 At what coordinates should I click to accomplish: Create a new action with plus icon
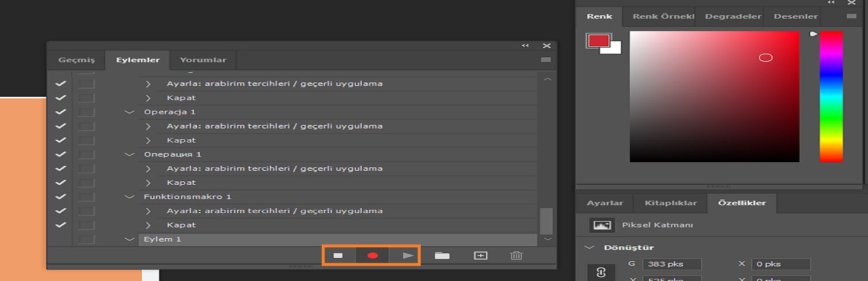coord(480,255)
